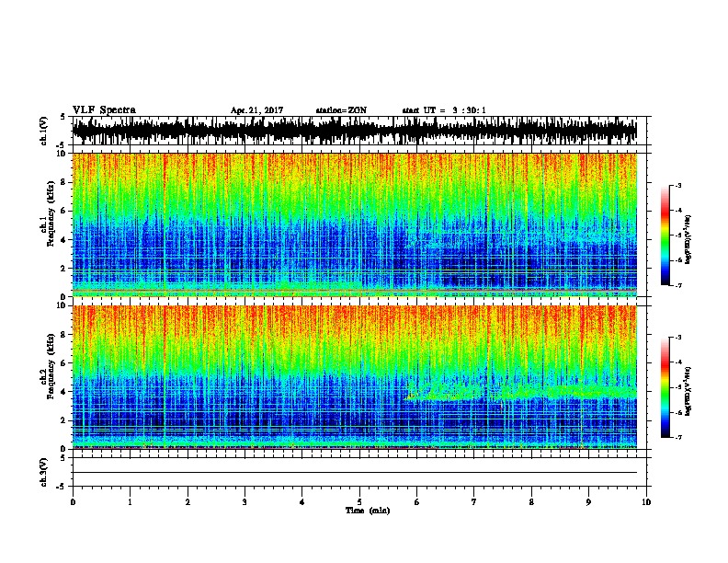Click time axis tick label "8" under the plots
The width and height of the screenshot is (728, 563).
[x=531, y=502]
